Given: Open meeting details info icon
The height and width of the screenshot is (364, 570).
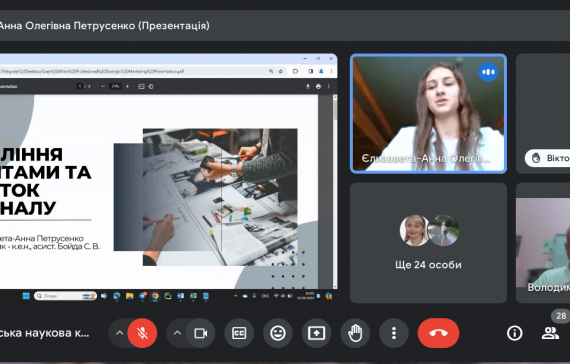Looking at the screenshot, I should point(514,333).
